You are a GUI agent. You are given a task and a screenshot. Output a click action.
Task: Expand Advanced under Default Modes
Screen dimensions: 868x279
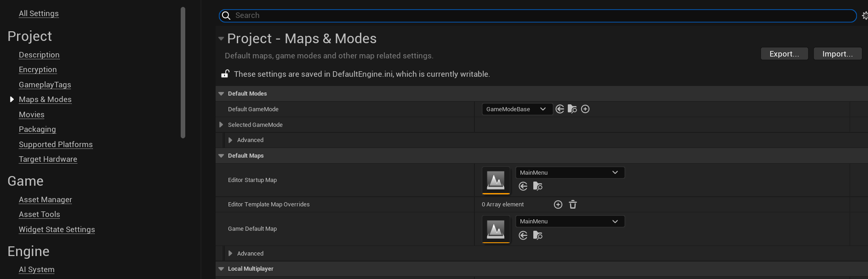tap(230, 140)
